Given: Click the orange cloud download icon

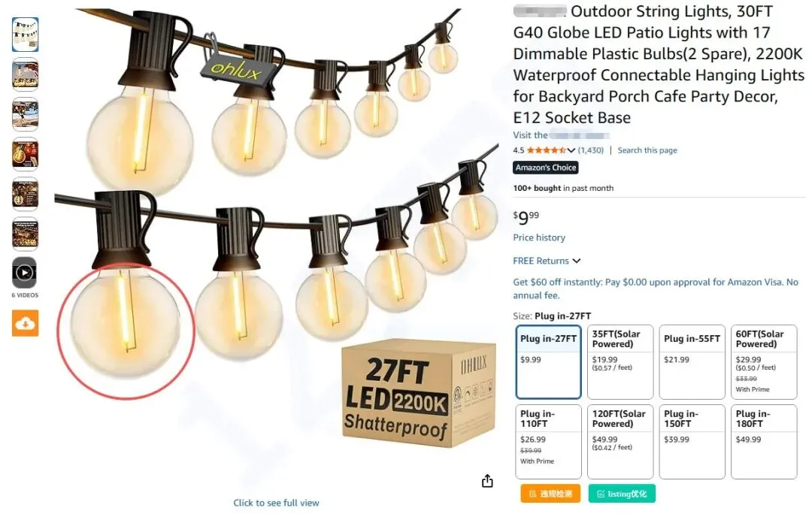Looking at the screenshot, I should [x=26, y=324].
